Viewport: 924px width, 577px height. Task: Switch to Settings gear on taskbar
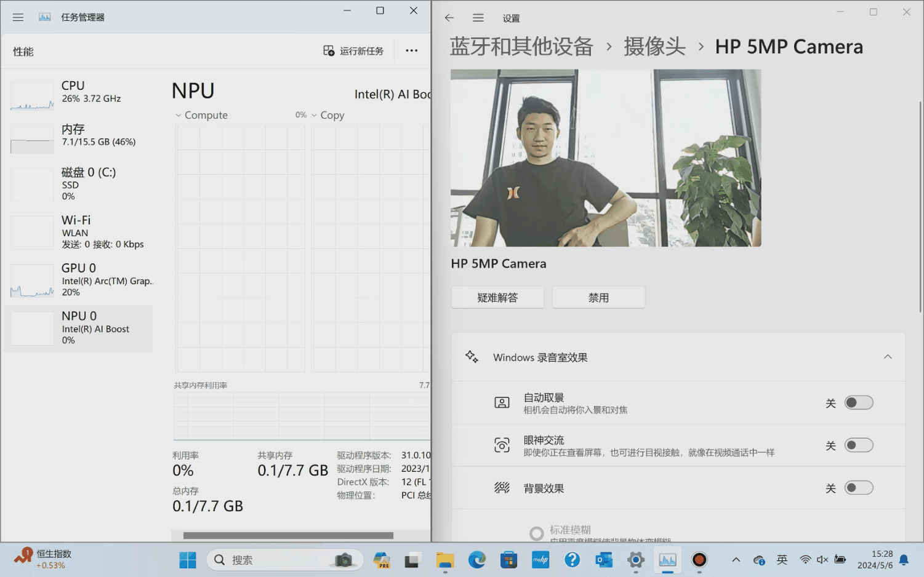(x=636, y=560)
